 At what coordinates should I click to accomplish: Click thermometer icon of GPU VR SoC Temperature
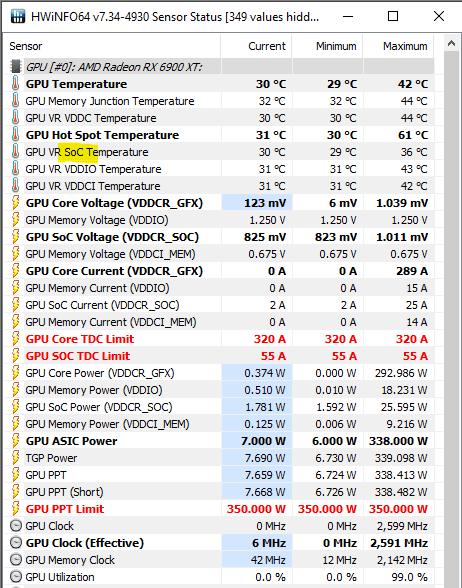[x=15, y=152]
